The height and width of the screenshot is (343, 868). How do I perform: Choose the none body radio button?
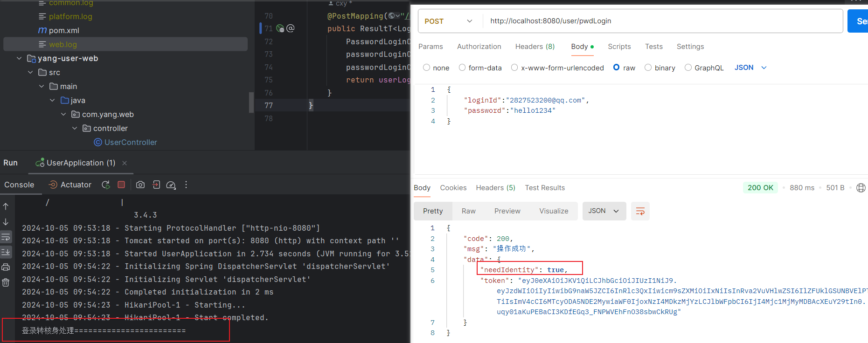(426, 68)
